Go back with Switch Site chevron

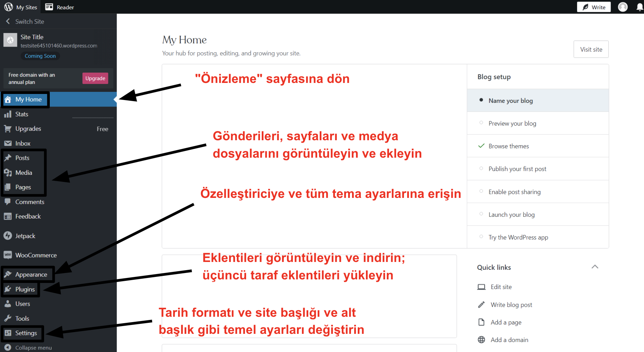pyautogui.click(x=8, y=21)
